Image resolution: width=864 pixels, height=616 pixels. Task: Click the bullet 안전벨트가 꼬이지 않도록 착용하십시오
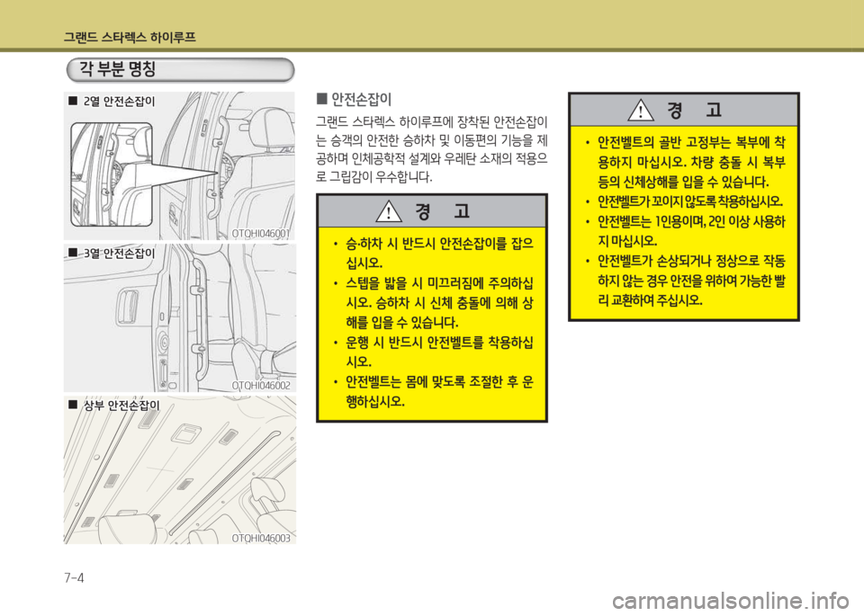tap(684, 201)
